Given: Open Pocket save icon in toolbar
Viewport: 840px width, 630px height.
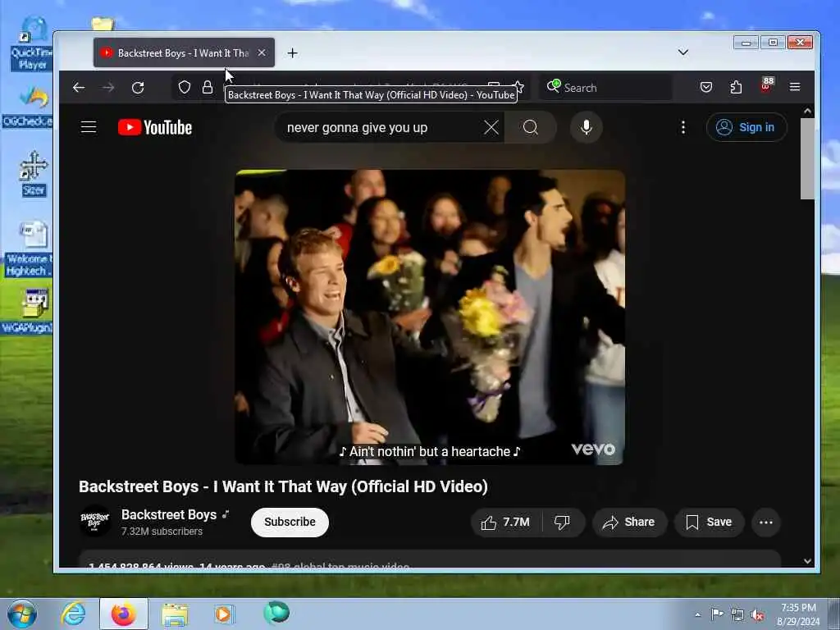Looking at the screenshot, I should point(706,87).
